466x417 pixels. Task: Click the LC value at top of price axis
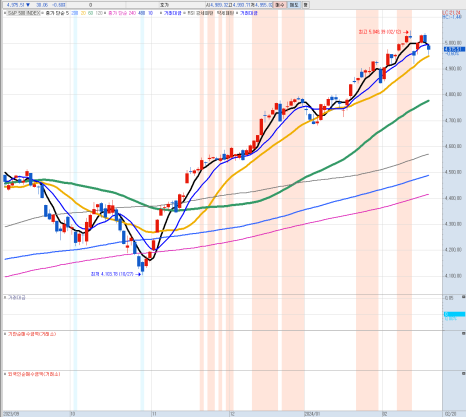[452, 12]
